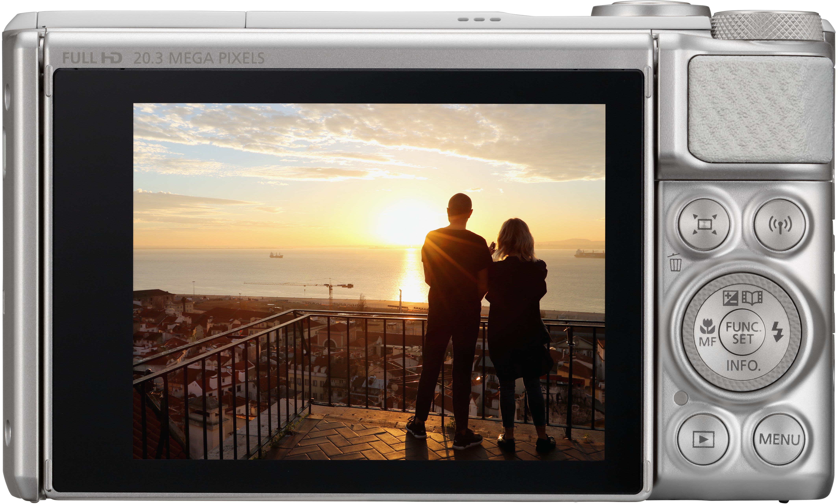Image resolution: width=838 pixels, height=504 pixels.
Task: Open playback with the play button
Action: pyautogui.click(x=703, y=439)
